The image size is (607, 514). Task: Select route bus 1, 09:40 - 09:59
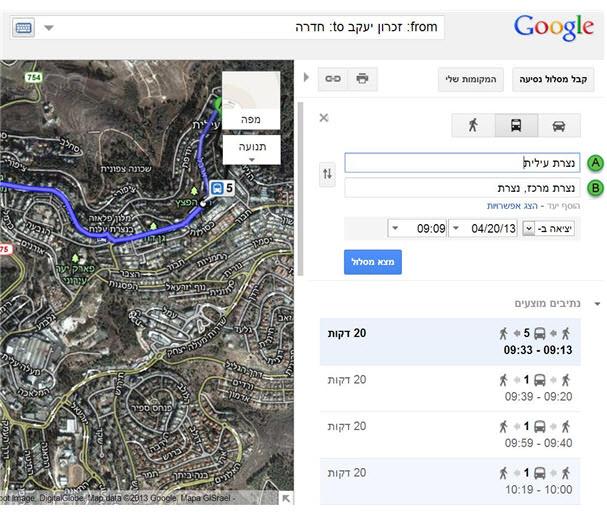pos(450,435)
